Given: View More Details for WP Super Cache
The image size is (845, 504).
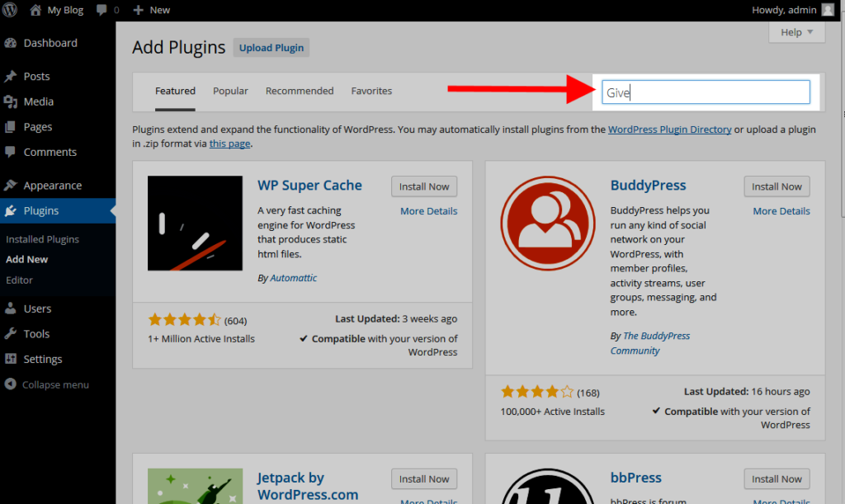Looking at the screenshot, I should [x=428, y=211].
